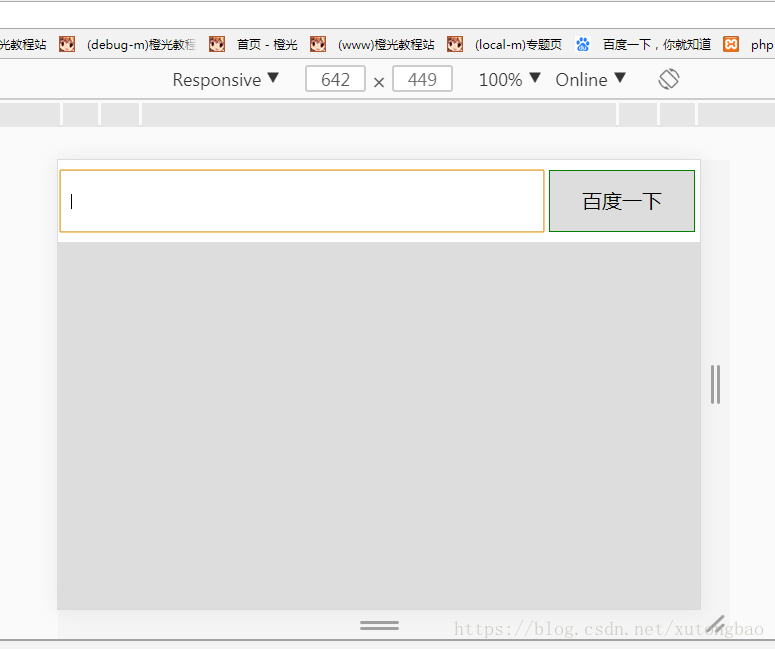Grab the corner diagonal resize handle
The height and width of the screenshot is (649, 775).
coord(716,624)
